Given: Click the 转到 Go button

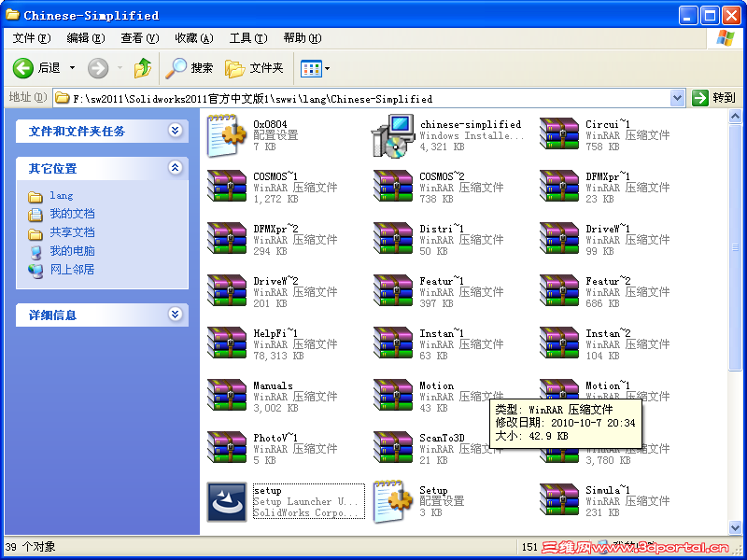Looking at the screenshot, I should pos(714,98).
